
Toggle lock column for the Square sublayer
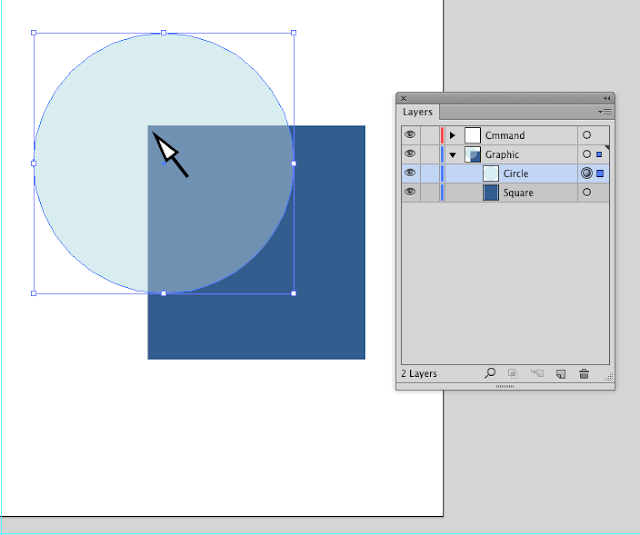pos(429,192)
